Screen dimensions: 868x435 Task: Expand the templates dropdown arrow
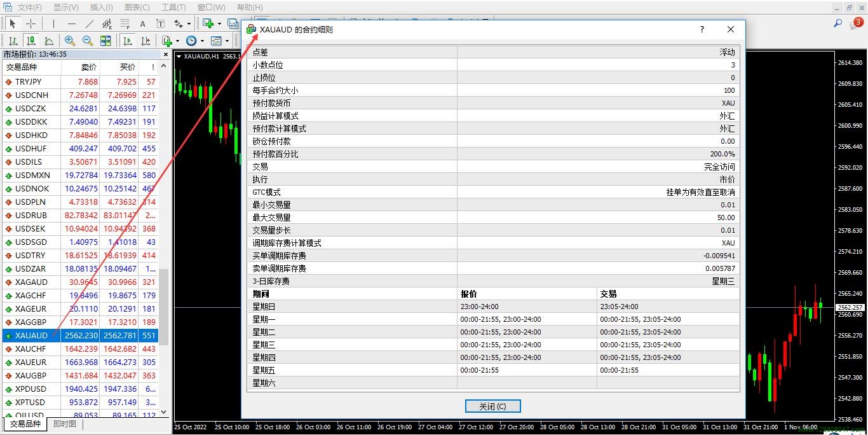[227, 41]
